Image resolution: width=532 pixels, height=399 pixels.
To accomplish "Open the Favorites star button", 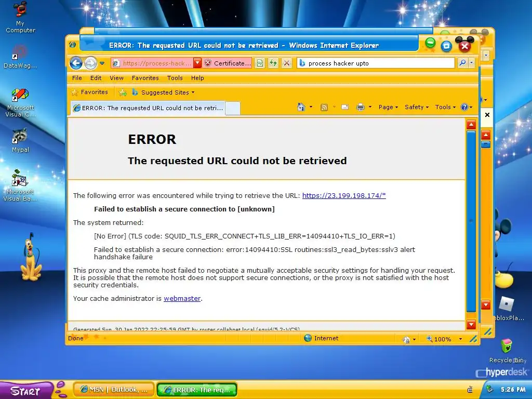I will point(89,92).
